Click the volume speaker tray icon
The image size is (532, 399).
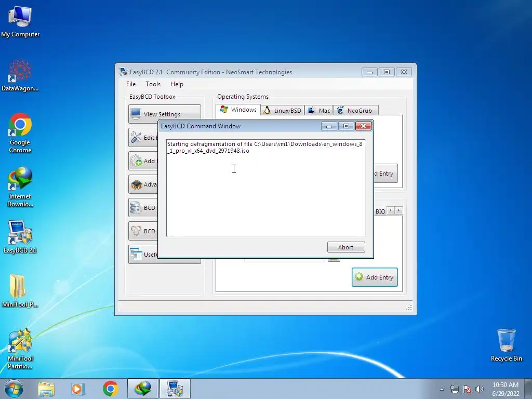pos(479,389)
